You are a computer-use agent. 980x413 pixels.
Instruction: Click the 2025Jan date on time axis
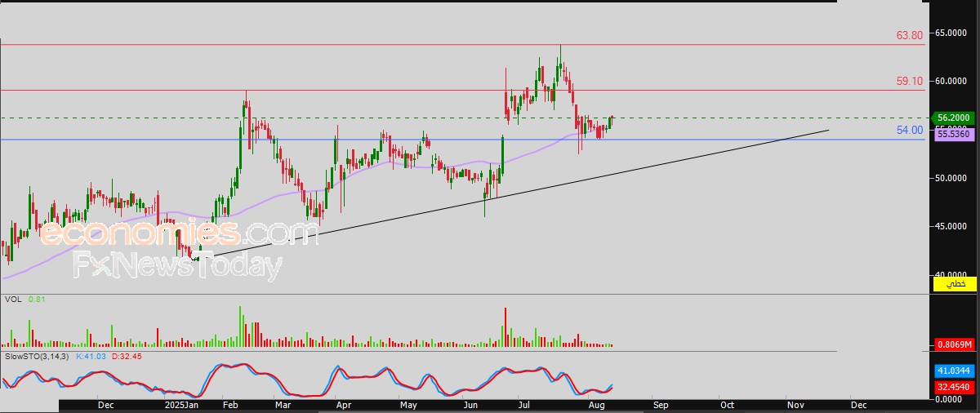point(181,404)
